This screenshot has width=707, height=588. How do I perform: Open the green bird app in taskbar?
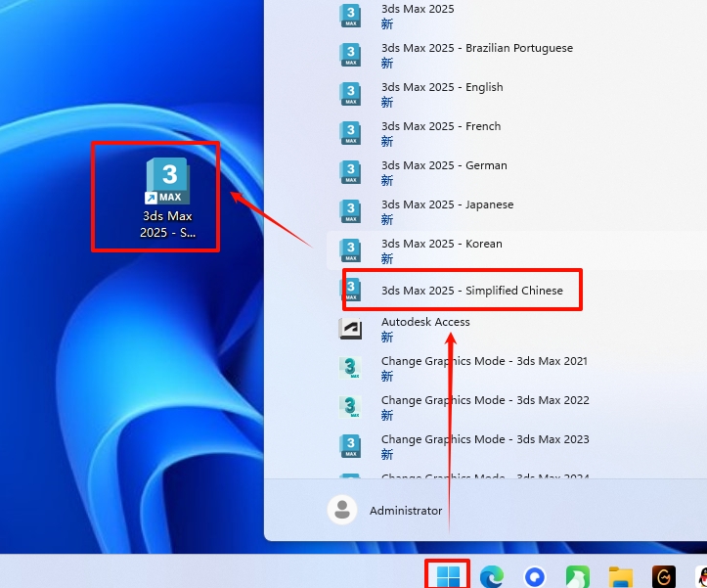point(578,577)
